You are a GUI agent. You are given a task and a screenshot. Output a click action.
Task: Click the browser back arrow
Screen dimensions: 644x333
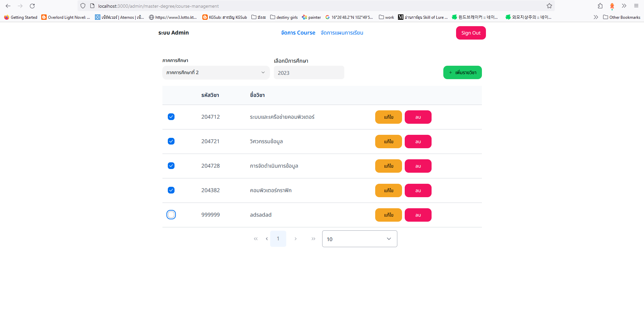[x=8, y=6]
